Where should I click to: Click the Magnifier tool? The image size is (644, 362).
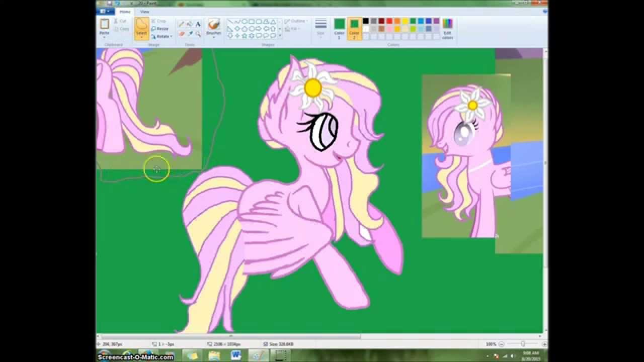click(198, 34)
